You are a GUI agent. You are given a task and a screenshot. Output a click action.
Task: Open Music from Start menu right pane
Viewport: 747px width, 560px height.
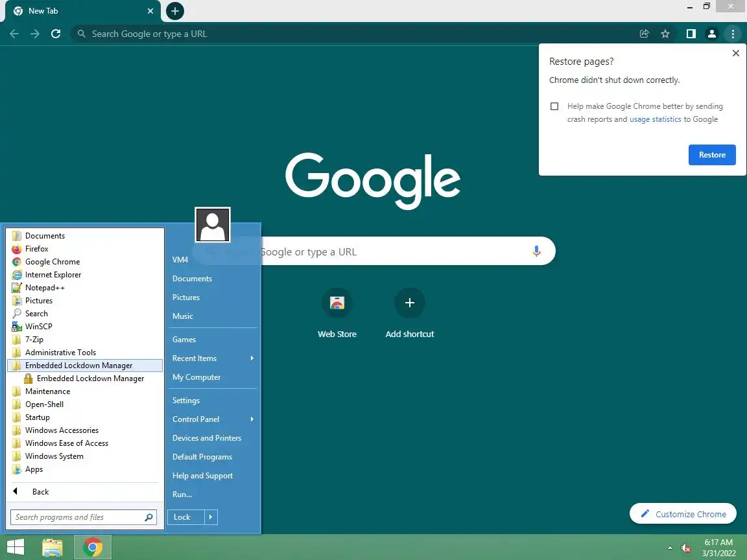213,316
